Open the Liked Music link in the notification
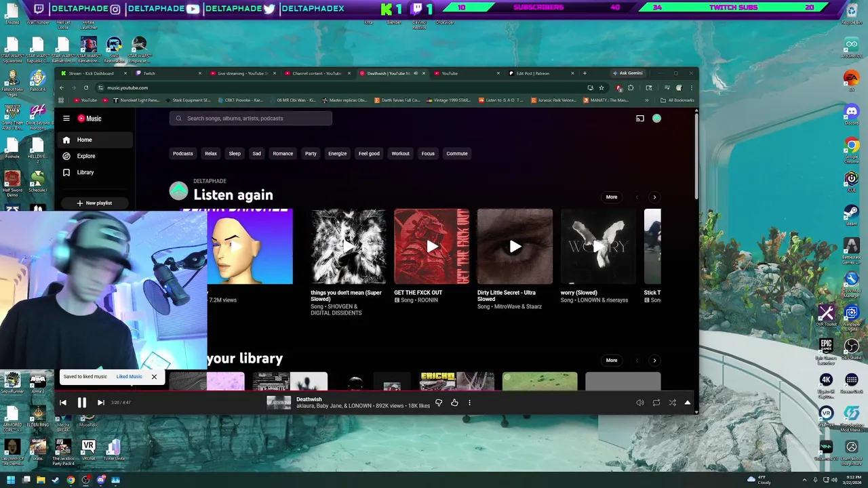The width and height of the screenshot is (868, 488). [x=129, y=377]
